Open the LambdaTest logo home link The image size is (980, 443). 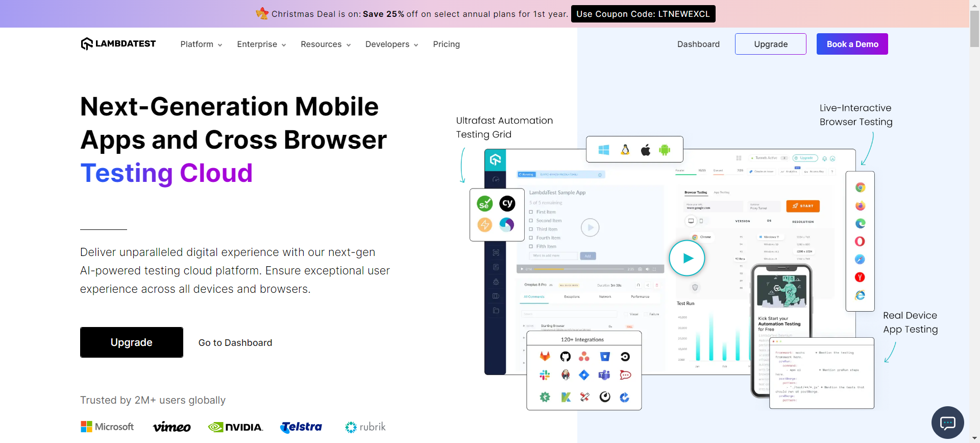click(x=118, y=44)
